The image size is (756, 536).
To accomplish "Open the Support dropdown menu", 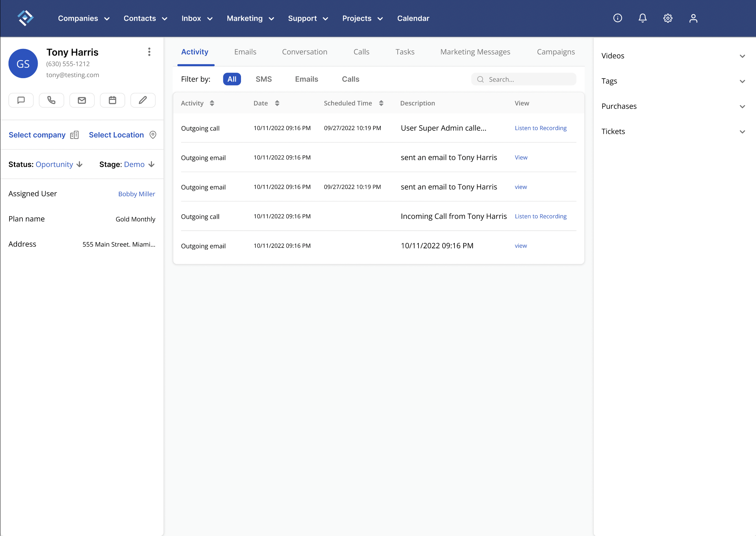I will click(308, 18).
